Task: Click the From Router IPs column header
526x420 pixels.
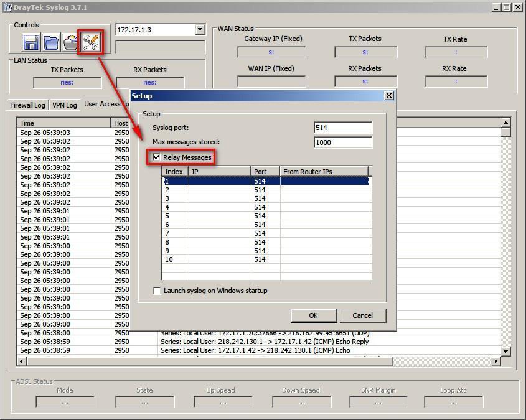Action: [x=324, y=172]
